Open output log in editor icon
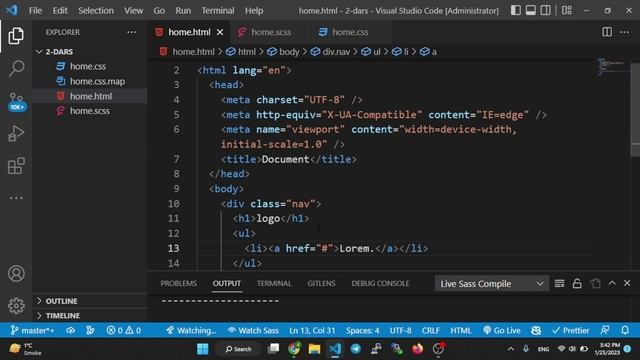The image size is (640, 360). (595, 283)
